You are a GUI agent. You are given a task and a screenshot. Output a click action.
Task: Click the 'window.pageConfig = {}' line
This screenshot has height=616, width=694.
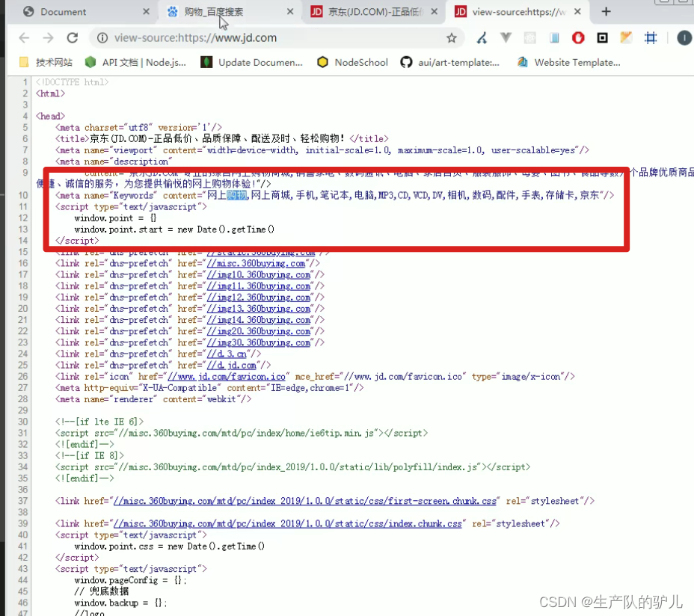tap(130, 580)
